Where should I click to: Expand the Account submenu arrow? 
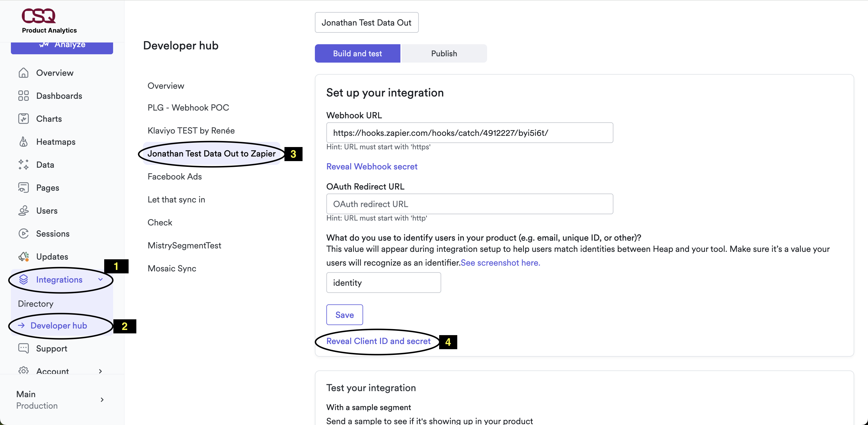click(100, 371)
